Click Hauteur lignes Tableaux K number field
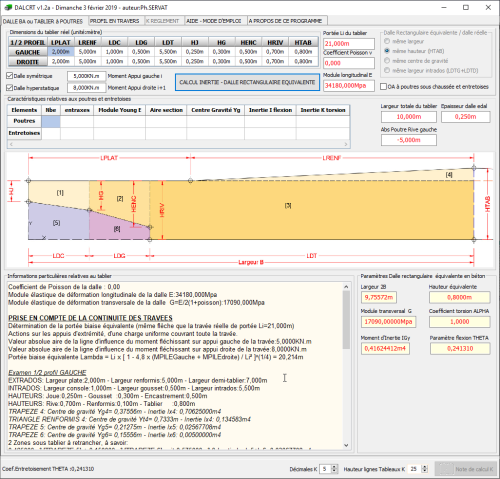Image resolution: width=500 pixels, height=479 pixels. (x=415, y=469)
